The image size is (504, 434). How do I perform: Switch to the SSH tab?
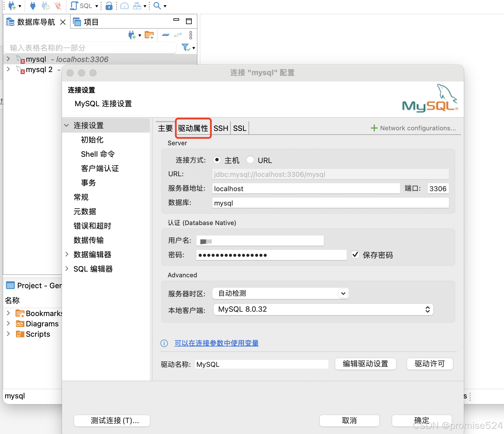221,128
